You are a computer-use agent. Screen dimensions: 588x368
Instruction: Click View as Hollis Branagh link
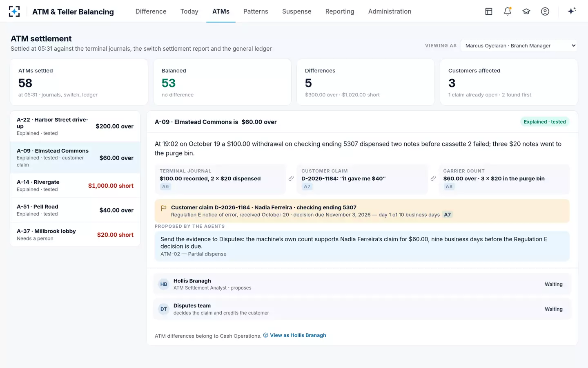294,335
